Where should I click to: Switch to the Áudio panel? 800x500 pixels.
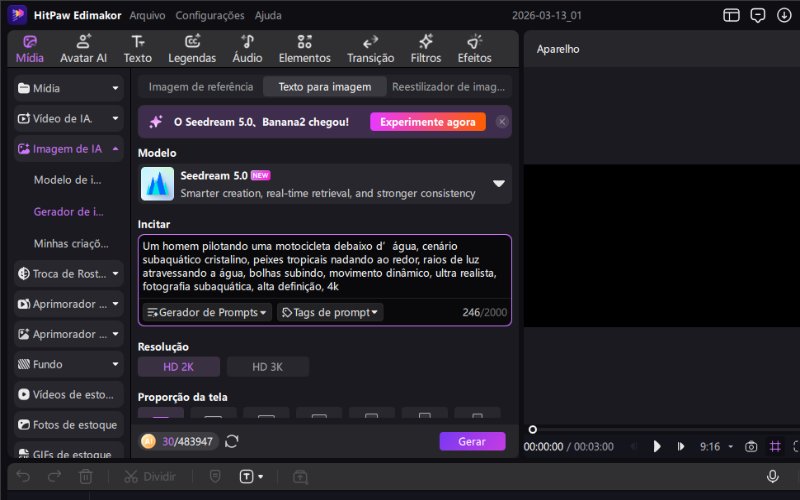pyautogui.click(x=247, y=49)
